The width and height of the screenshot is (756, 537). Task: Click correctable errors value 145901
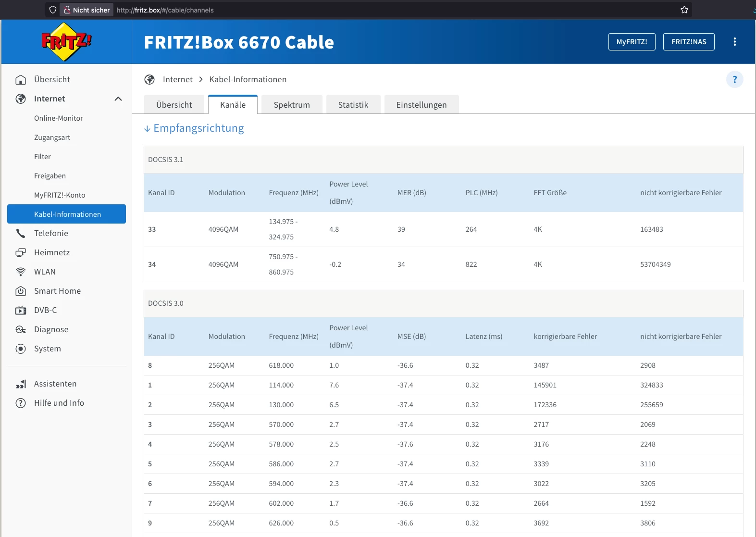pos(545,385)
